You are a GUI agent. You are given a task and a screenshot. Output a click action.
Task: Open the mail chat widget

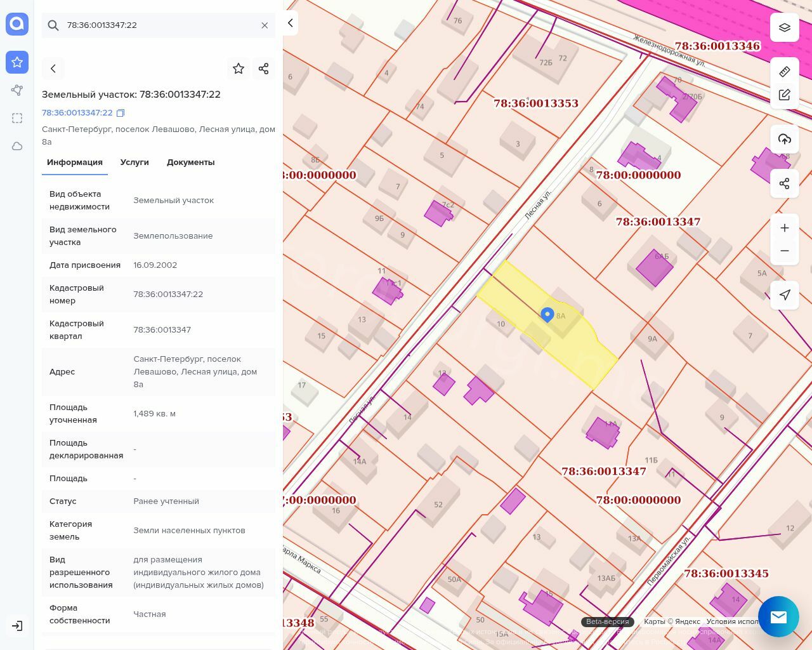click(778, 616)
